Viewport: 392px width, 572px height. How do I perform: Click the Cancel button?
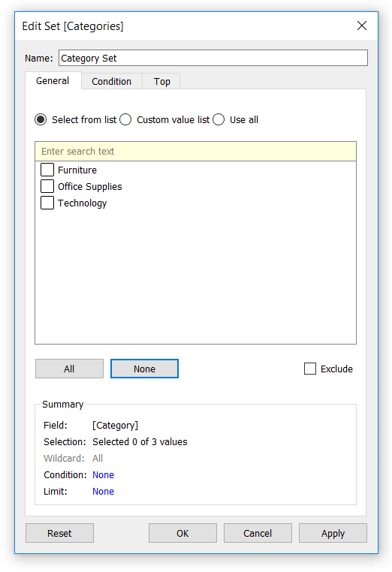click(258, 533)
